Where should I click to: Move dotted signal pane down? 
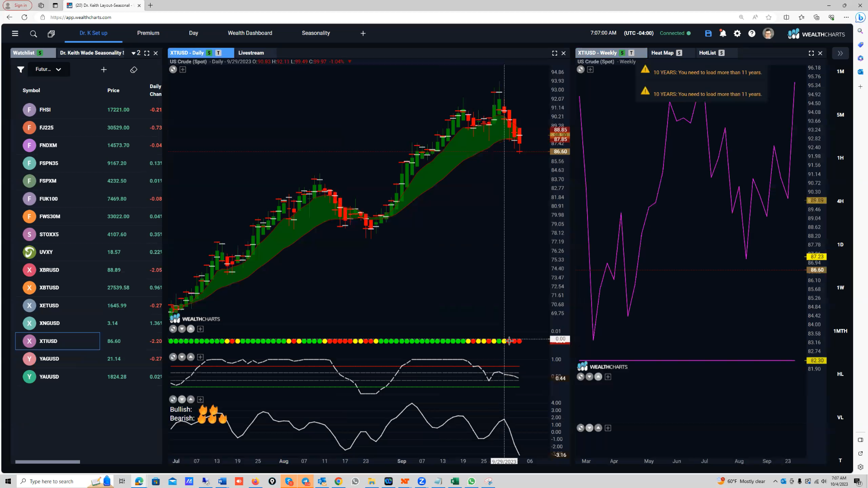(182, 329)
